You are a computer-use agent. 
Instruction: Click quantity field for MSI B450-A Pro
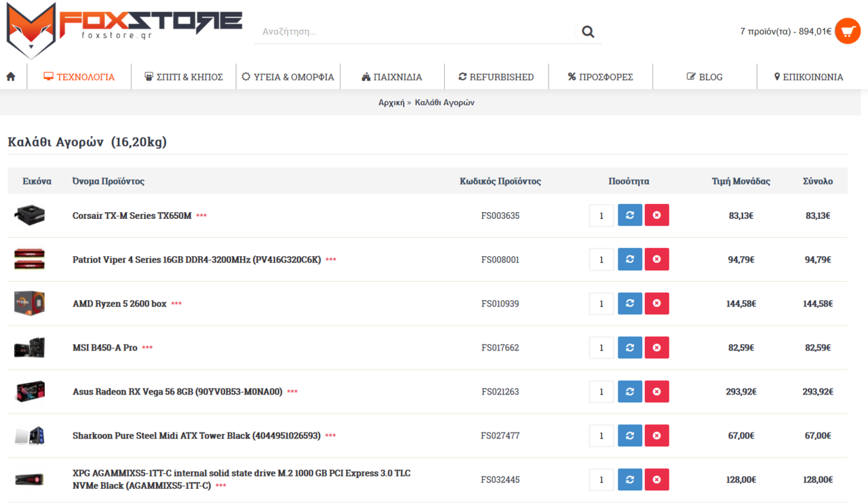coord(601,348)
